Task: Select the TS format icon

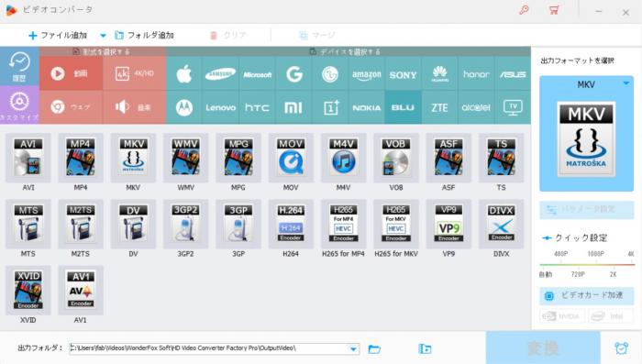Action: pos(501,158)
